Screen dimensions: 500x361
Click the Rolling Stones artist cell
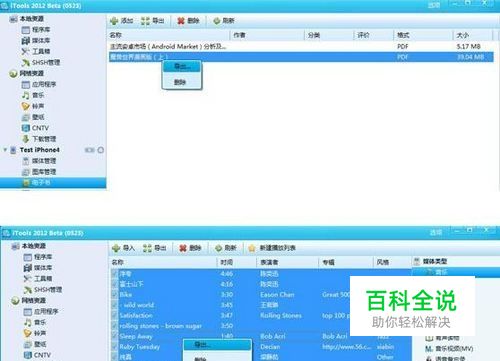tap(281, 315)
